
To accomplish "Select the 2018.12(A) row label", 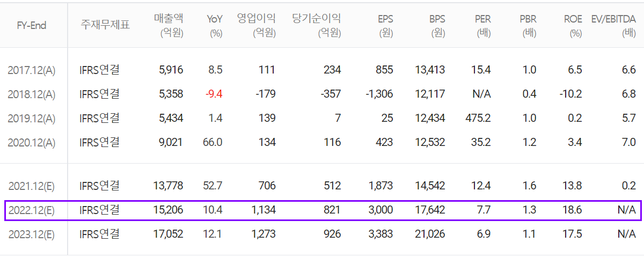I will tap(32, 94).
